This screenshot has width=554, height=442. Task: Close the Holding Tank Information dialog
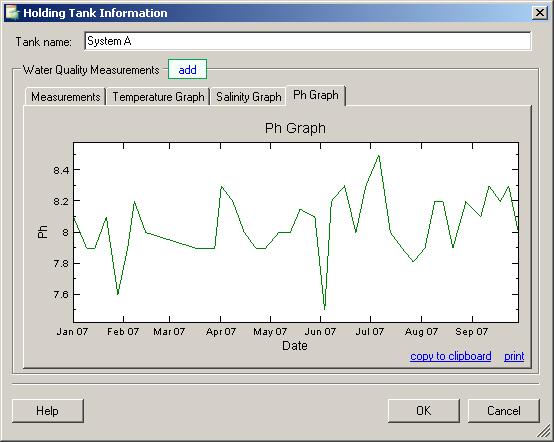(540, 13)
